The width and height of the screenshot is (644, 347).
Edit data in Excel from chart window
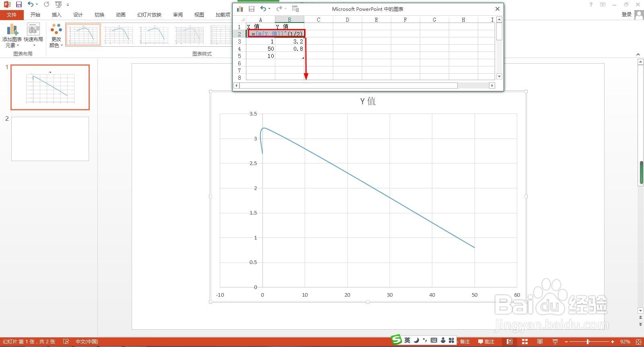click(x=295, y=9)
